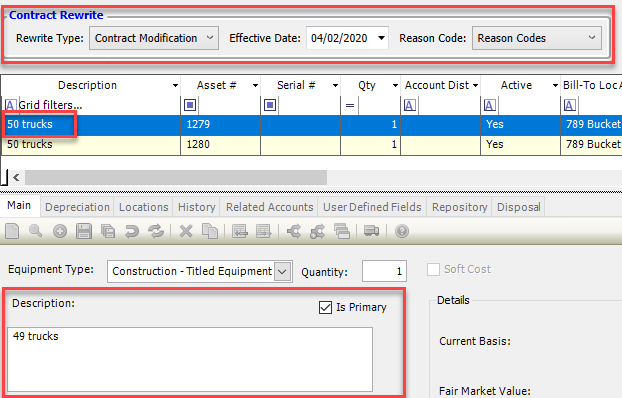Click the cascading windows icon
The height and width of the screenshot is (398, 622).
click(x=342, y=231)
